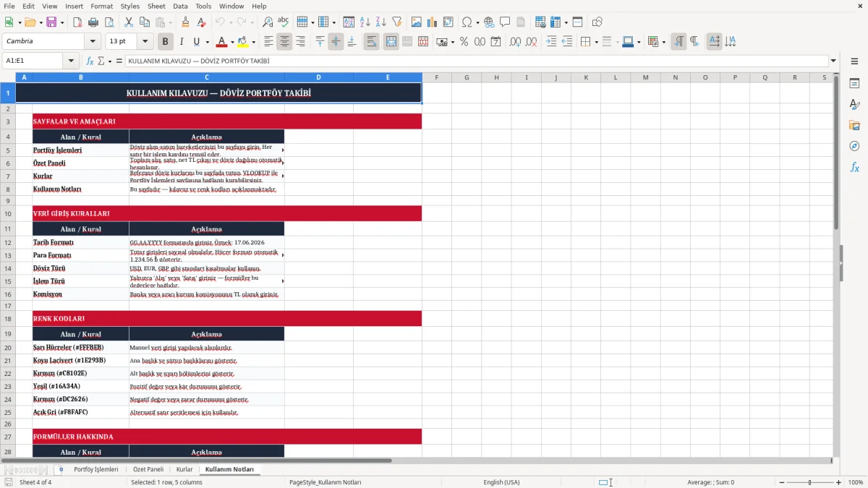The height and width of the screenshot is (488, 868).
Task: Open the Styles menu
Action: [130, 6]
